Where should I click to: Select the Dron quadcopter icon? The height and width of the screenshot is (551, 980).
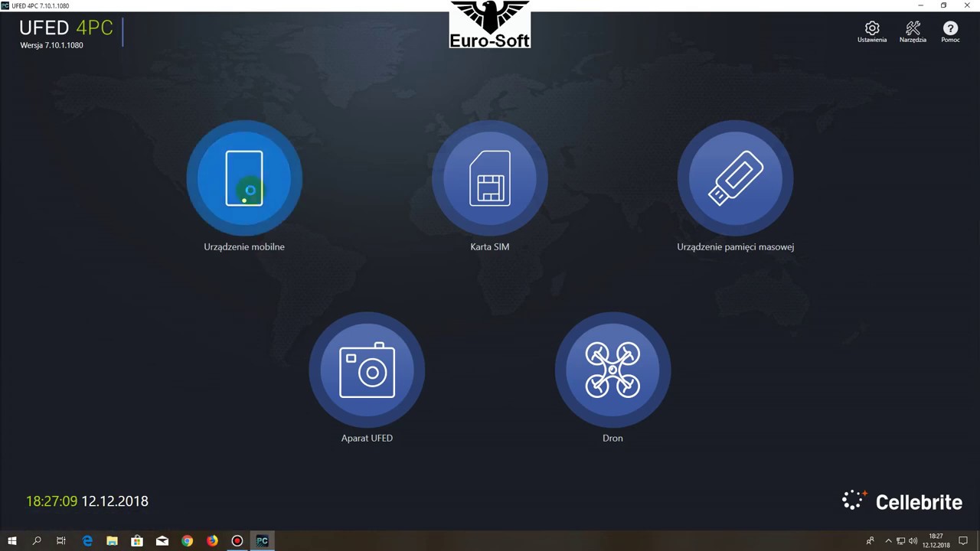pyautogui.click(x=612, y=370)
